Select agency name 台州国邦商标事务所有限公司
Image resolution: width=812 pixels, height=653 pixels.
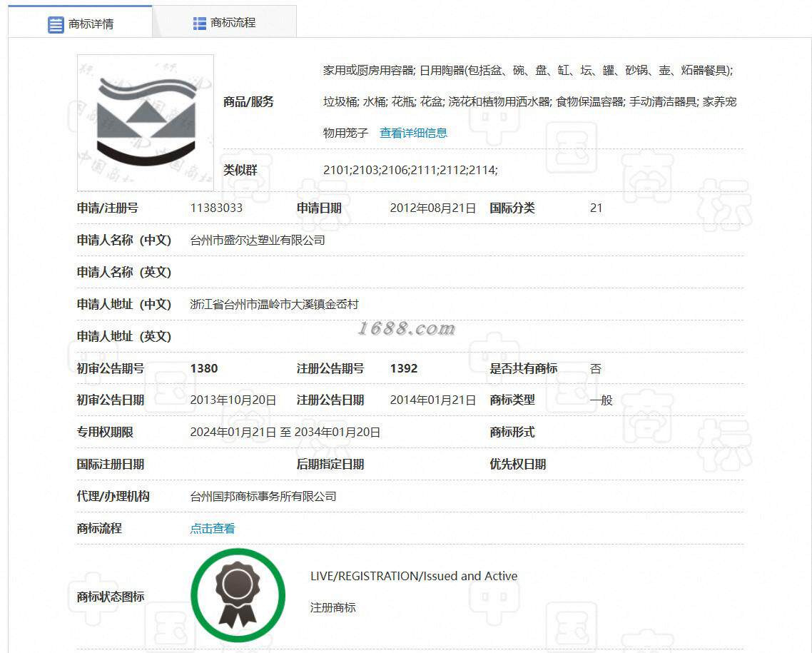pos(263,497)
